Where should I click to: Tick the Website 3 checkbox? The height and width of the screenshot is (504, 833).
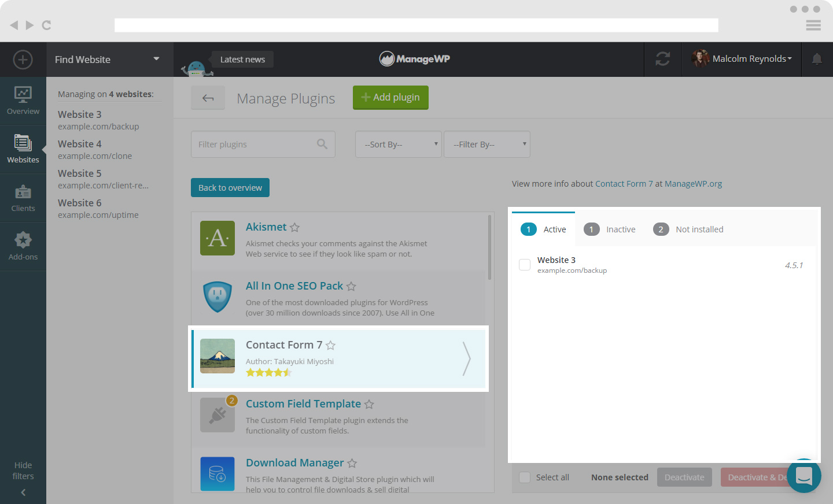click(x=525, y=265)
